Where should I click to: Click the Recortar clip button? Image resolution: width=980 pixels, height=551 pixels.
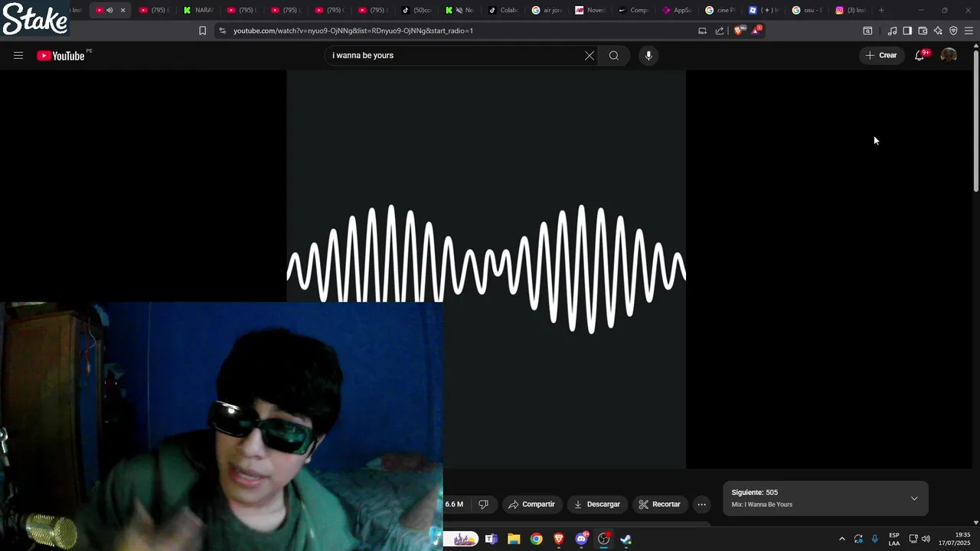(659, 504)
